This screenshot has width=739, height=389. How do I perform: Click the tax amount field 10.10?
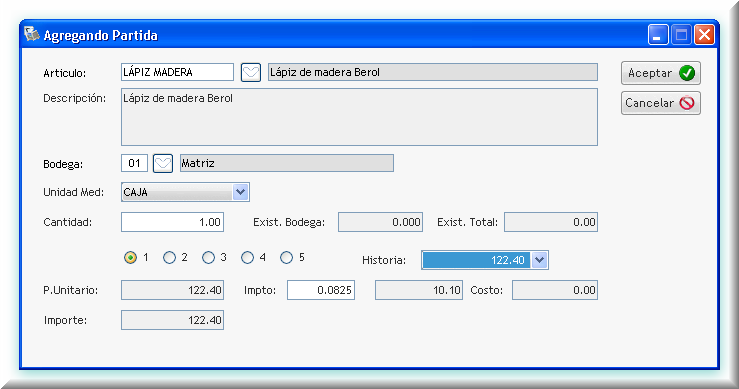(419, 290)
